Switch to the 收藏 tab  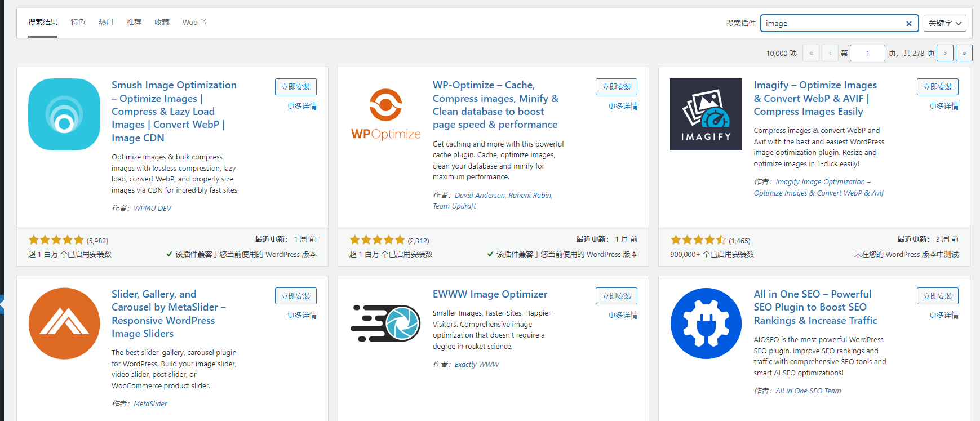click(162, 22)
